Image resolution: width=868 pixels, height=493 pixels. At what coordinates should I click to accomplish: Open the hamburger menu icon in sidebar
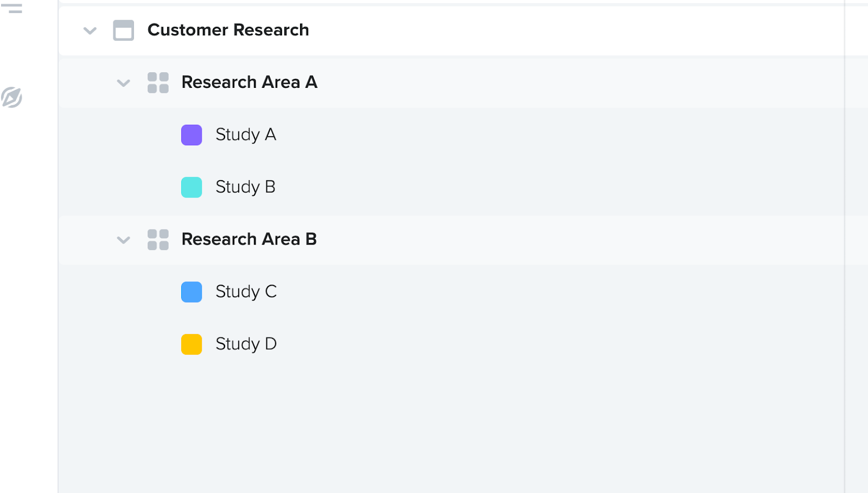point(12,8)
